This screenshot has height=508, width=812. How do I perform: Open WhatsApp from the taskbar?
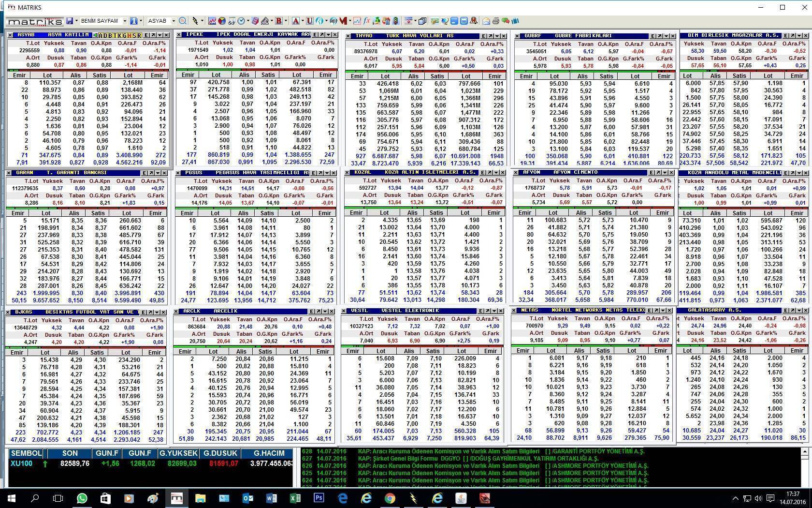point(82,498)
